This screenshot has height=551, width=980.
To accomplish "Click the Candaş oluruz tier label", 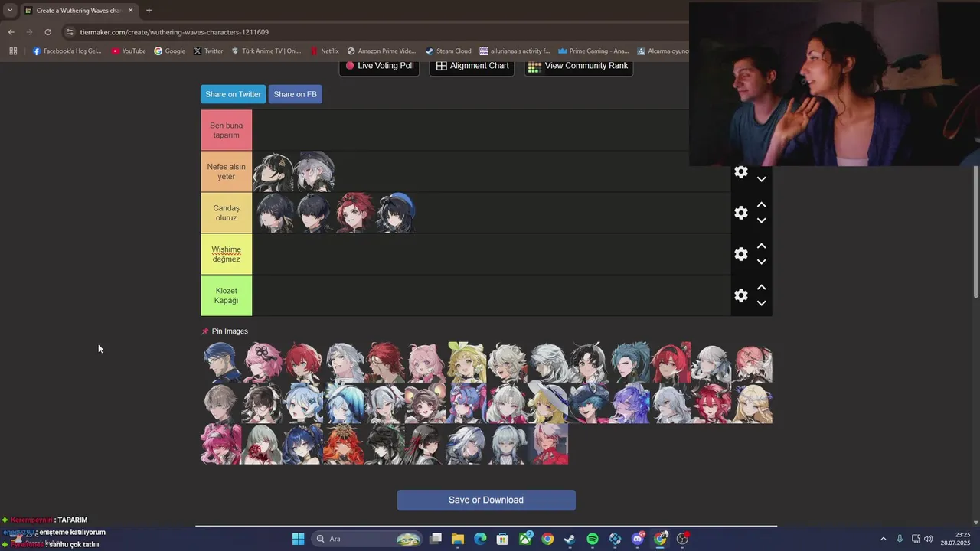I will pyautogui.click(x=226, y=213).
